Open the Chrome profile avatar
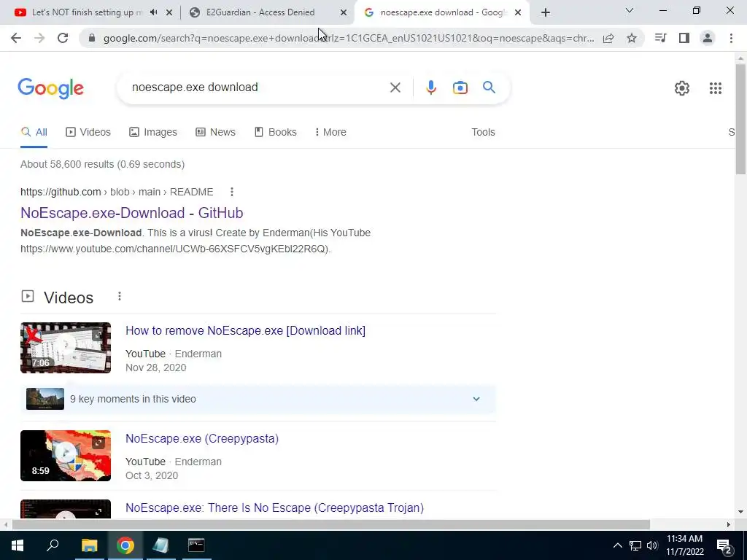Screen dimensions: 747x560 pyautogui.click(x=708, y=38)
